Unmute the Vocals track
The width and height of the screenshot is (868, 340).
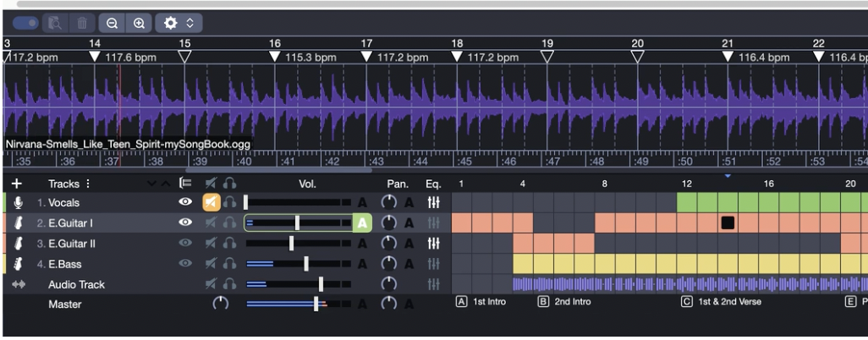coord(211,203)
